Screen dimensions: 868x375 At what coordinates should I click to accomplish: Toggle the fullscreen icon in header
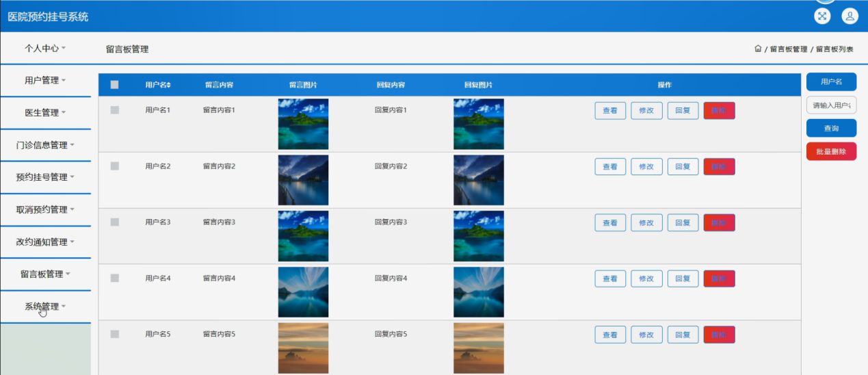point(823,16)
